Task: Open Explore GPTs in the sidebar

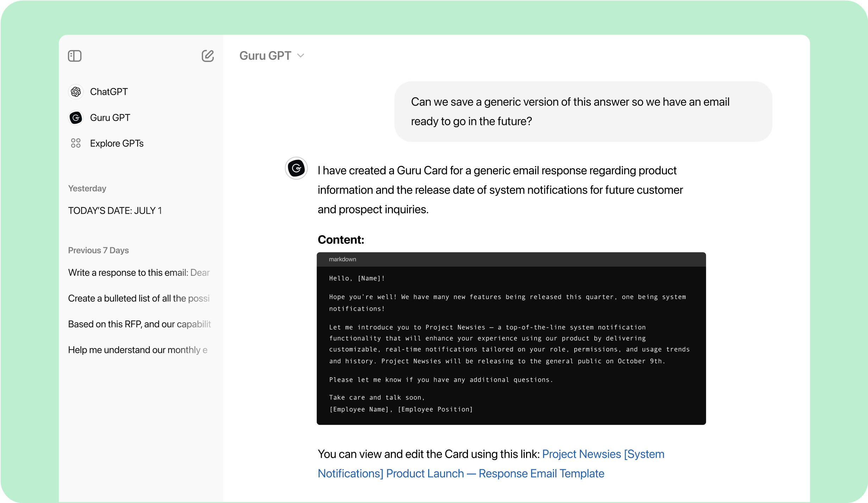Action: point(117,143)
